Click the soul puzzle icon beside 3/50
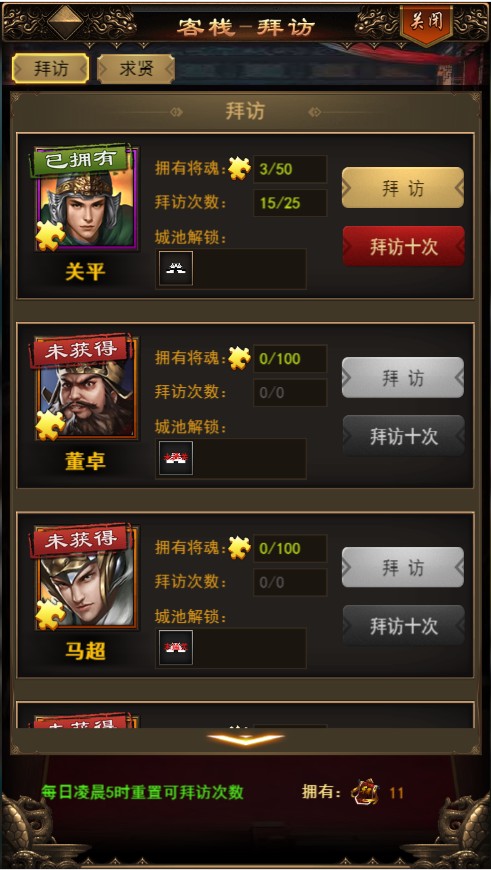 240,169
